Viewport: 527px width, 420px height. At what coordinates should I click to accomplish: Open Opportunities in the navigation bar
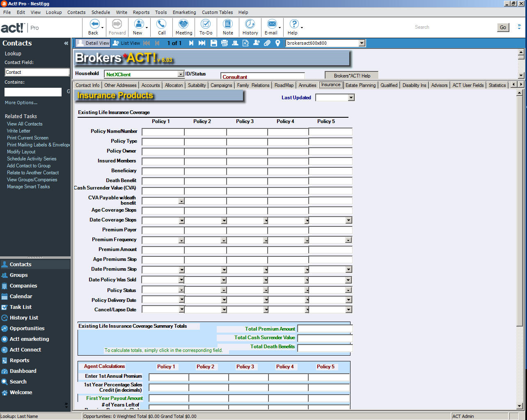coord(27,329)
